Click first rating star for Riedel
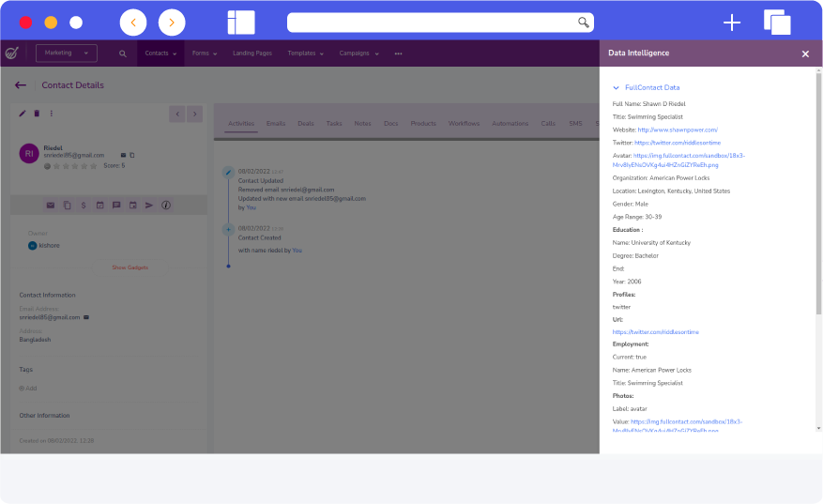This screenshot has width=823, height=504. pyautogui.click(x=56, y=166)
